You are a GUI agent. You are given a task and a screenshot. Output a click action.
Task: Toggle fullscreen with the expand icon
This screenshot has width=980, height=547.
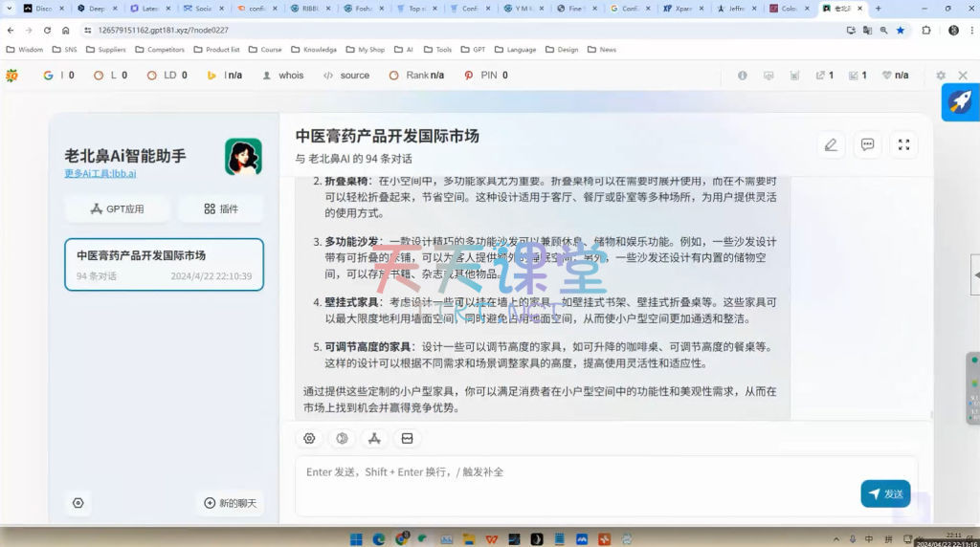click(903, 144)
